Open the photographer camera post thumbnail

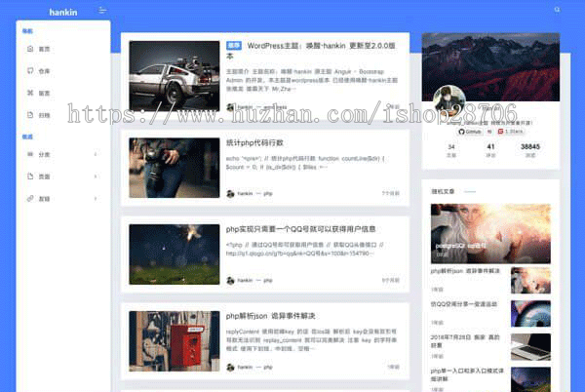pyautogui.click(x=175, y=168)
